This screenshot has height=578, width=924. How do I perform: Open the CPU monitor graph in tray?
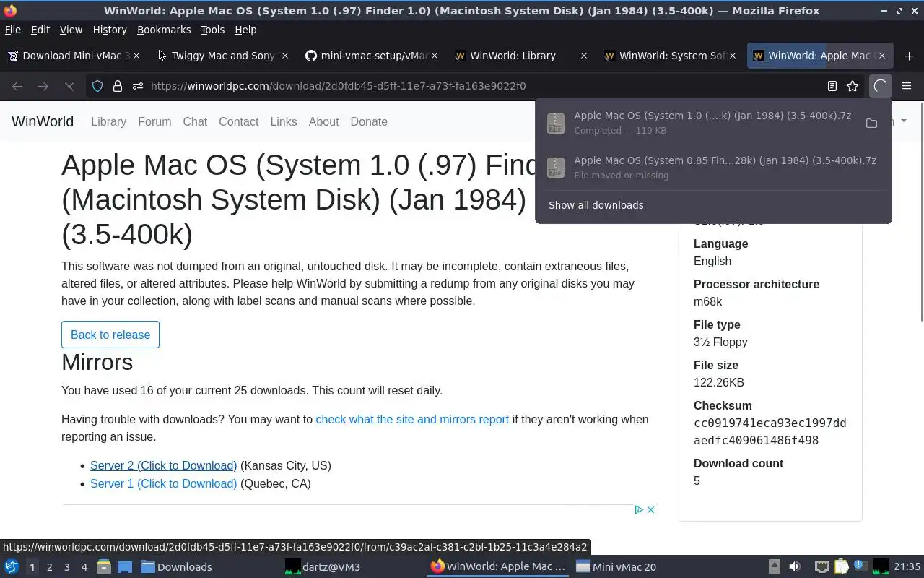tap(881, 567)
